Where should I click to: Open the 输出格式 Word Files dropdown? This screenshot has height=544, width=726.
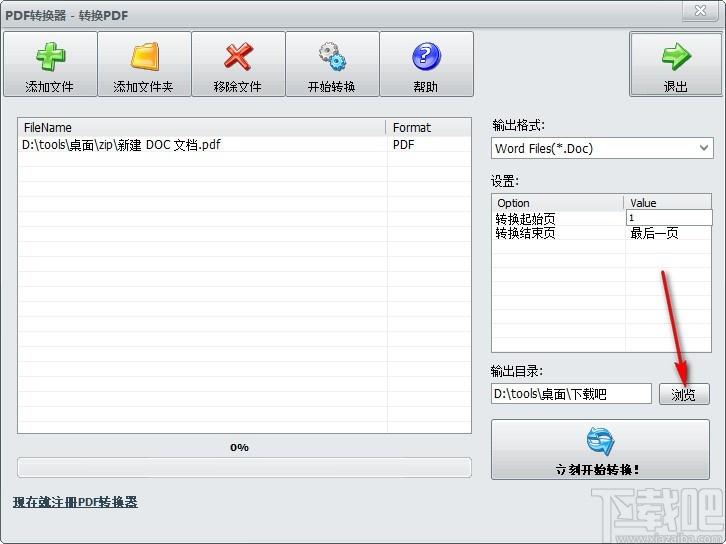602,148
